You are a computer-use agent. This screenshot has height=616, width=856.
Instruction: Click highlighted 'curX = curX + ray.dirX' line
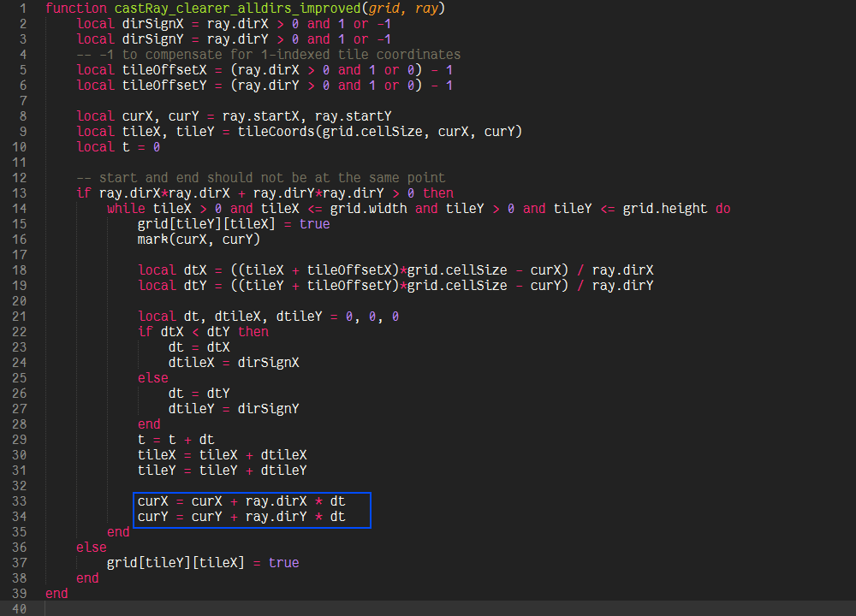point(241,501)
